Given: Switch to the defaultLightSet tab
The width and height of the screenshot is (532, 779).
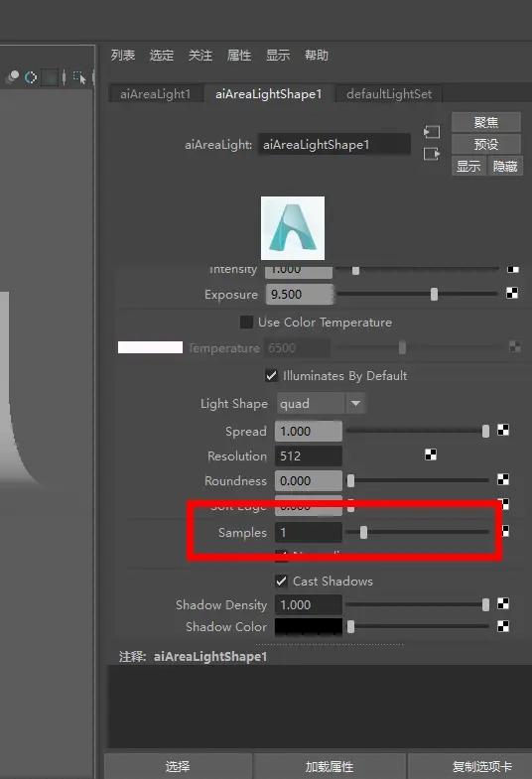Looking at the screenshot, I should tap(389, 94).
